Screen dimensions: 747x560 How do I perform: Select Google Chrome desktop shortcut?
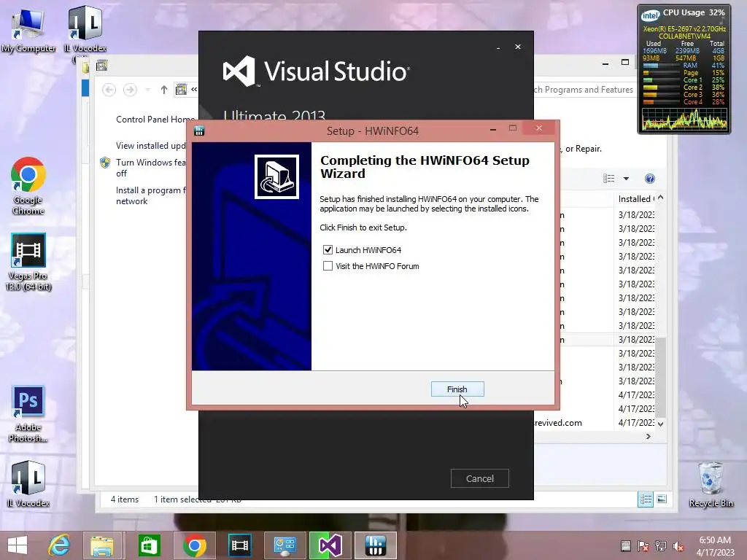coord(28,186)
